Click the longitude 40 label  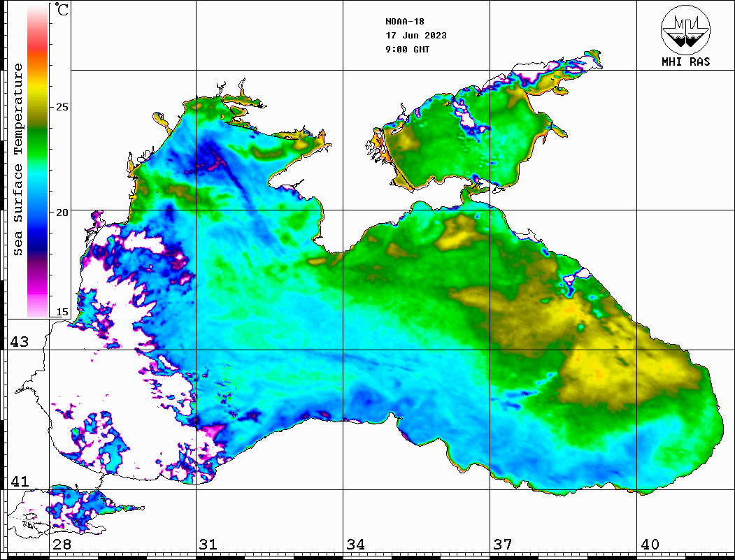[648, 545]
